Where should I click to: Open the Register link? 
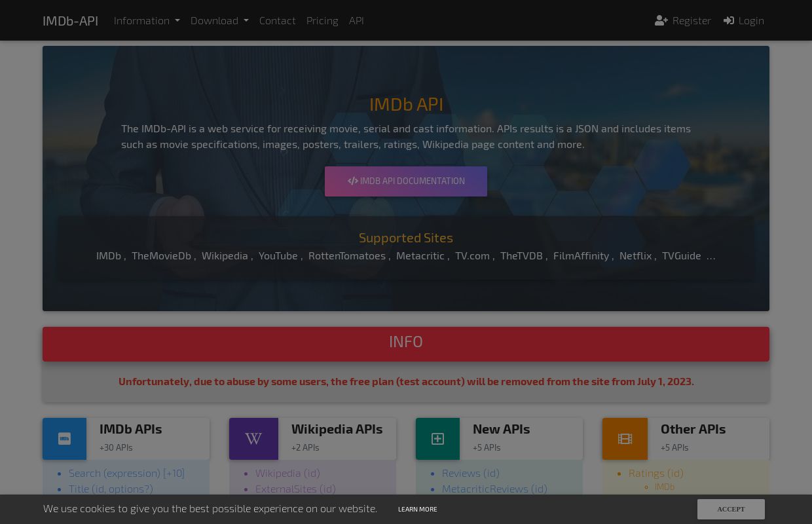tap(683, 20)
